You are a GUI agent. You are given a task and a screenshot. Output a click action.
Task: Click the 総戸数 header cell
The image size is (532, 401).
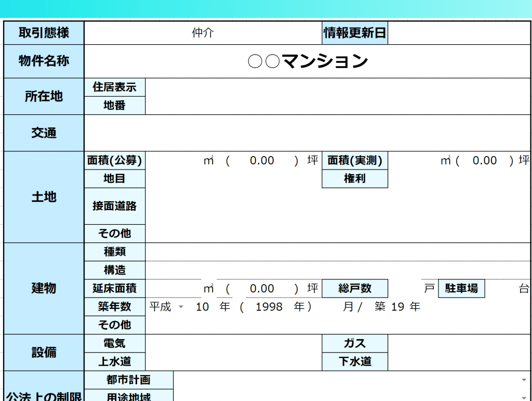pyautogui.click(x=354, y=288)
